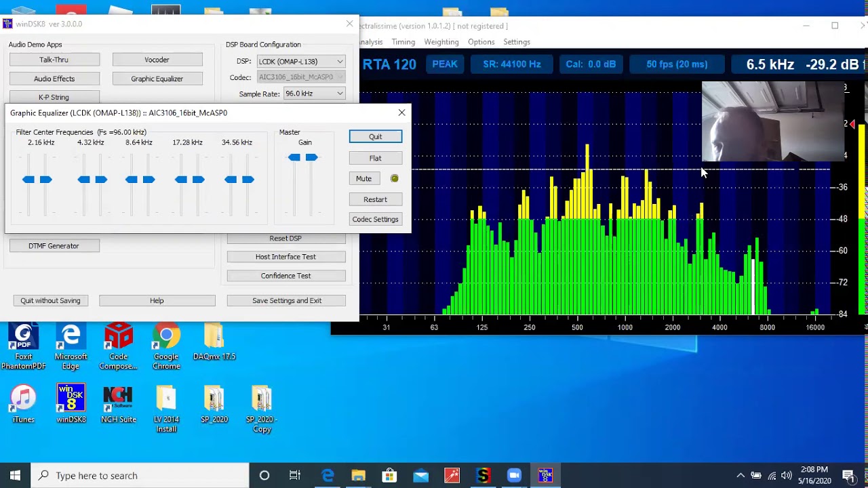Open winDSK8 desktop shortcut
868x488 pixels.
71,404
